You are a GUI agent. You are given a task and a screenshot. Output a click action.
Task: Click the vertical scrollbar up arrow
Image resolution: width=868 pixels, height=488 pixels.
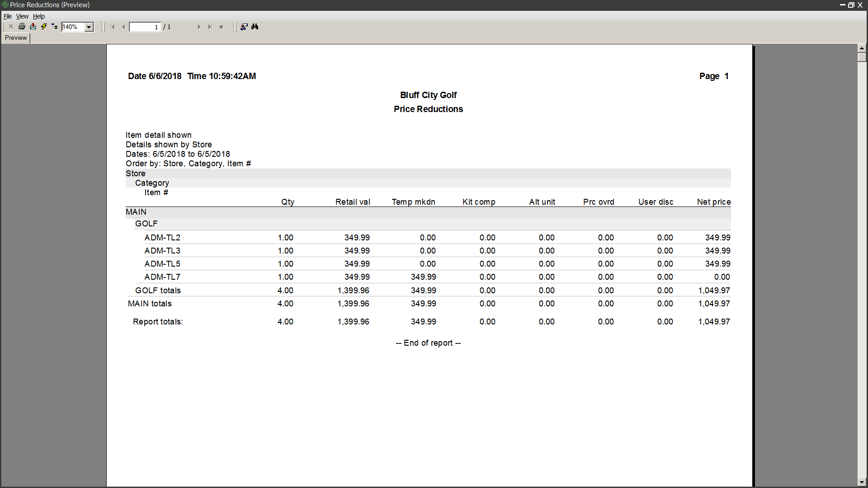862,48
